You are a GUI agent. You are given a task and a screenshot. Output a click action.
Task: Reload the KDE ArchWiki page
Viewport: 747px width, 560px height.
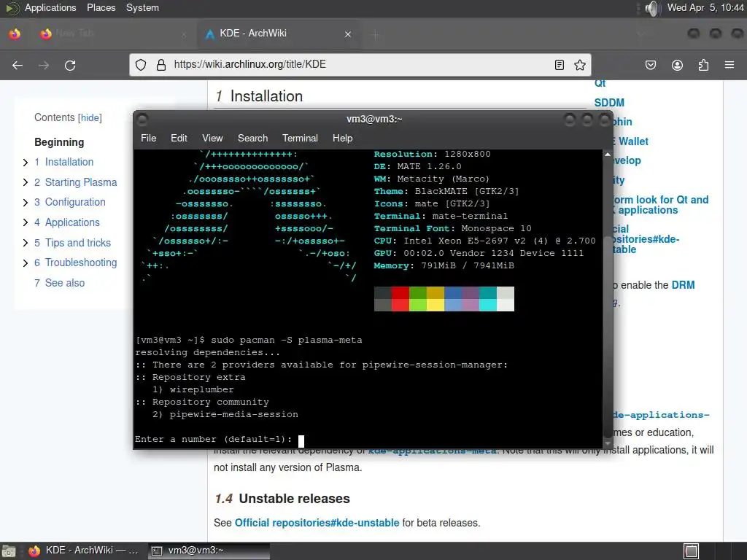tap(70, 65)
